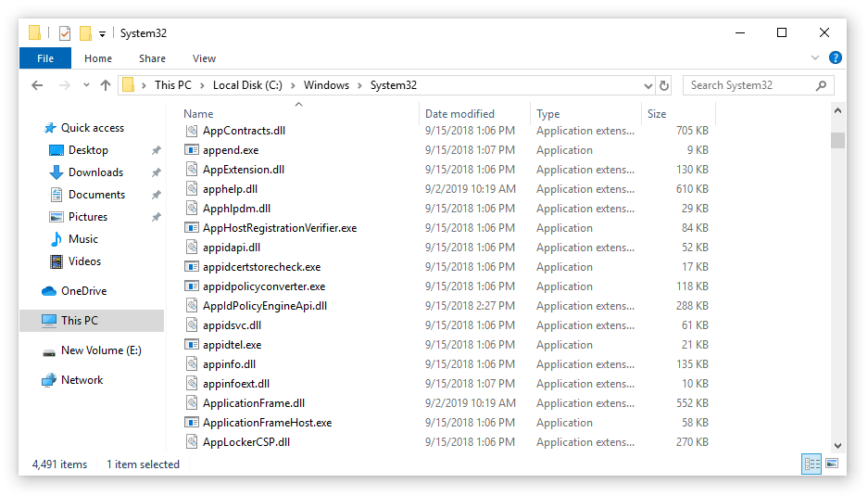Select the file name Apphlpdm.dll
This screenshot has width=868, height=496.
[x=236, y=209]
